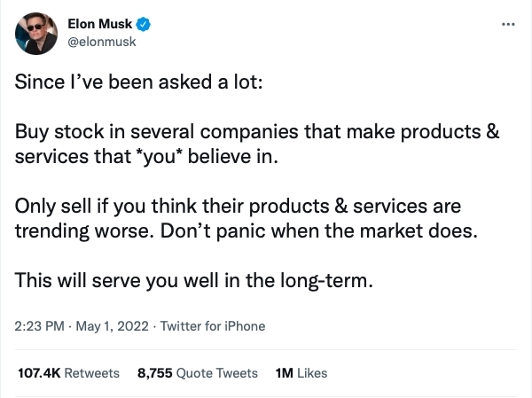532x398 pixels.
Task: Open the Twitter for iPhone source link
Action: point(211,326)
